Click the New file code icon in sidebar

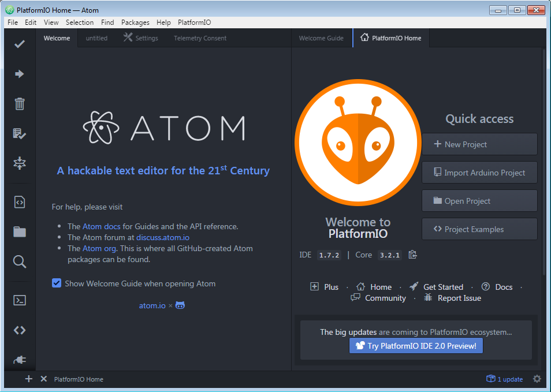point(19,202)
